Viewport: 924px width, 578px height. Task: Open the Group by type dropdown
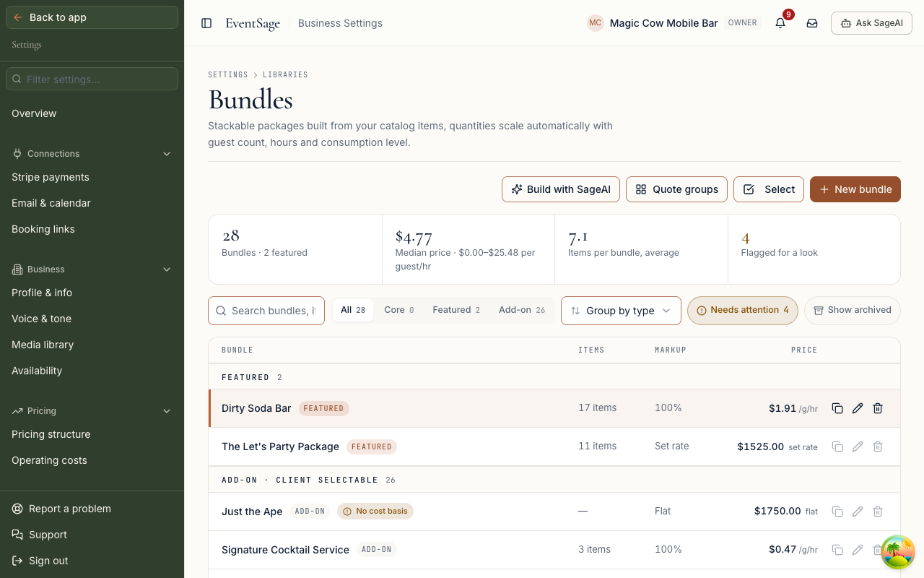pyautogui.click(x=621, y=311)
